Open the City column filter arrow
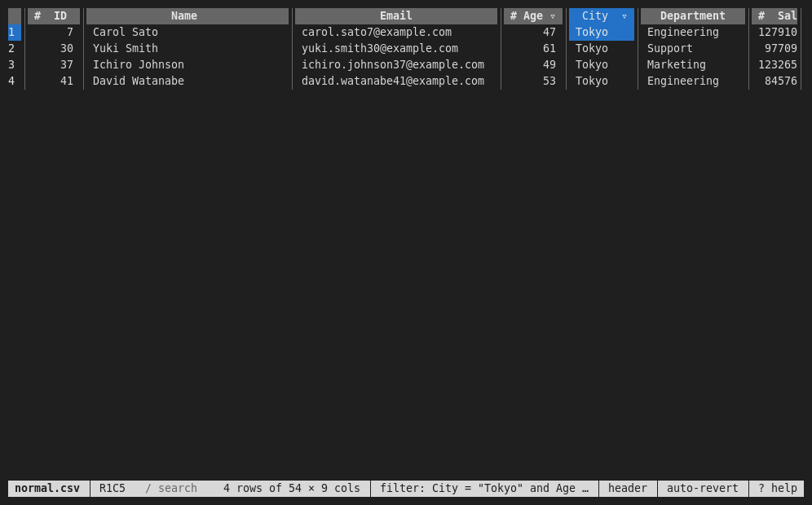 click(x=624, y=16)
